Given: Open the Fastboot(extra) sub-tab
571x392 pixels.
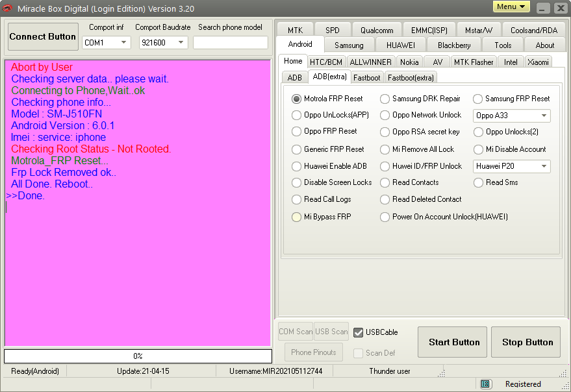Looking at the screenshot, I should [411, 77].
